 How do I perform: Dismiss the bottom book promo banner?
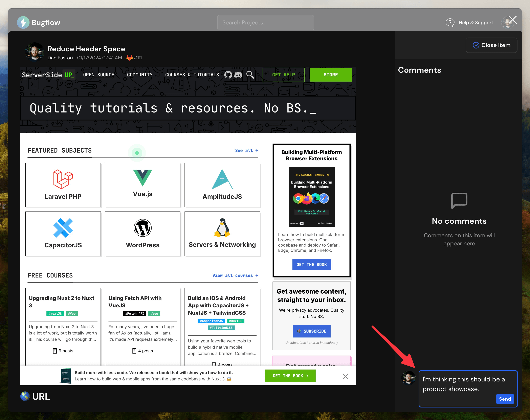345,376
